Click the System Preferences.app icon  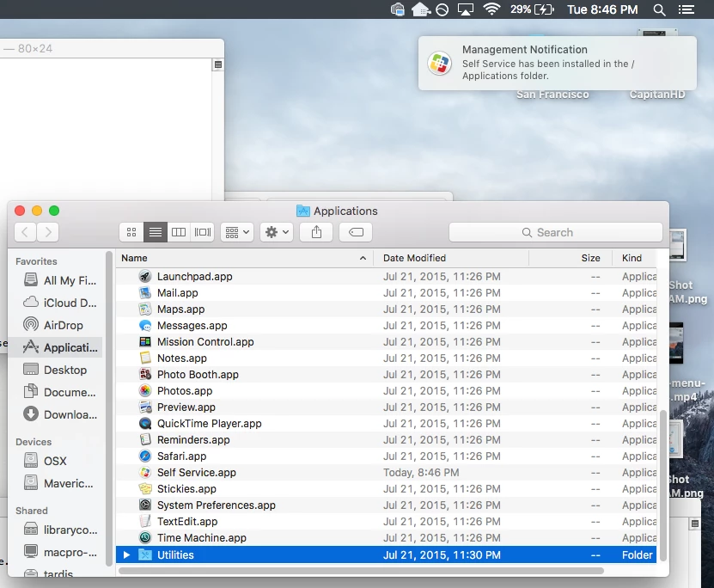click(145, 505)
